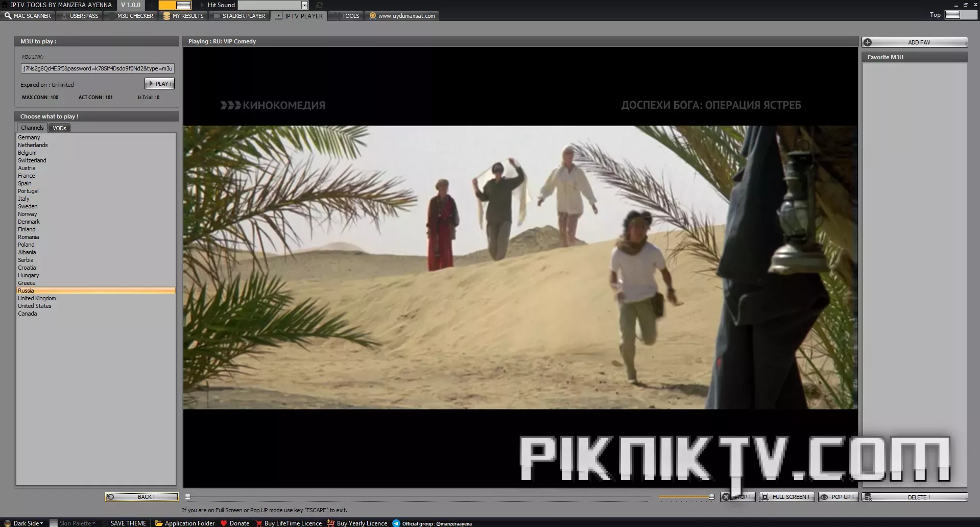Viewport: 980px width, 527px height.
Task: Adjust the orange volume slider
Action: point(686,497)
